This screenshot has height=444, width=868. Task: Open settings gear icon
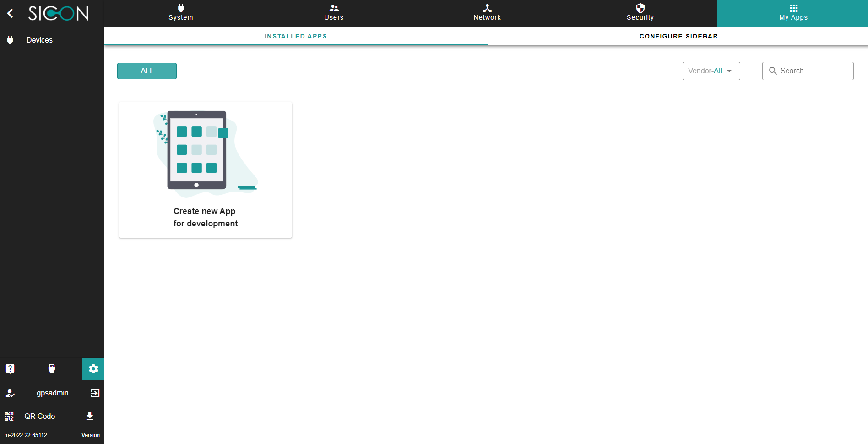[x=93, y=369]
